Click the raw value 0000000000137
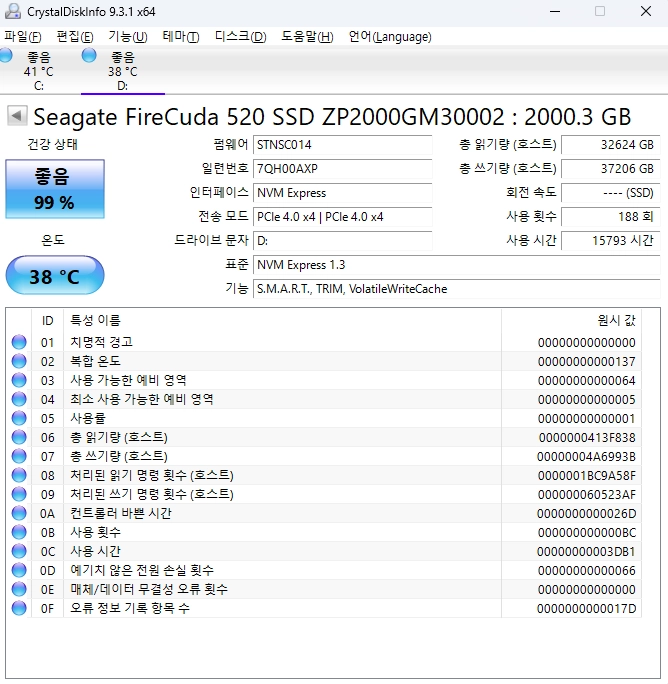The image size is (668, 684). point(587,362)
